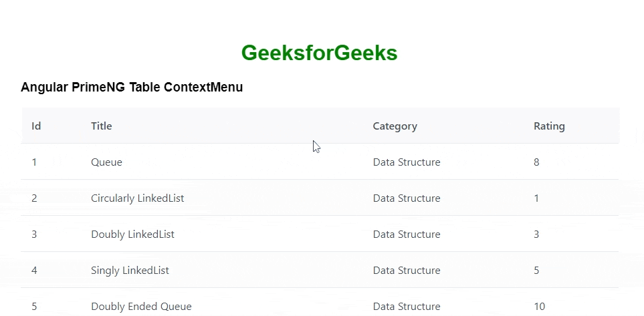Click rating 10 in Doubly Ended Queue row

coord(539,307)
